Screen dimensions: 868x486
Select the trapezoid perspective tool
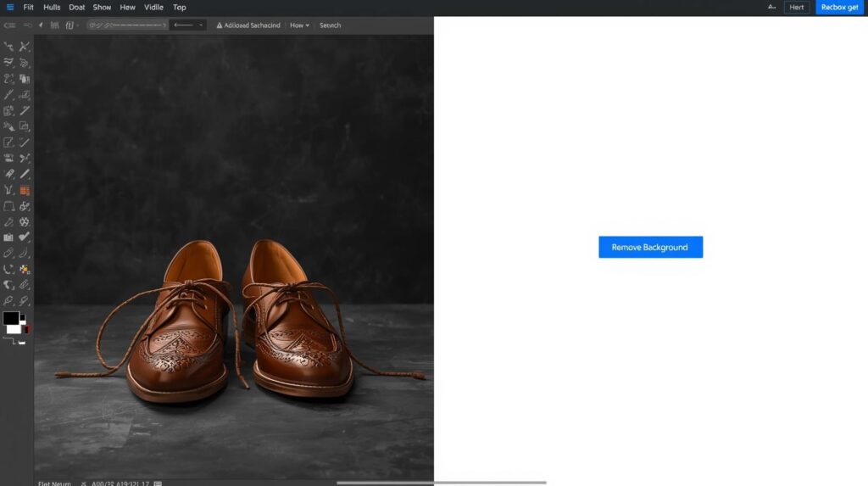tap(8, 206)
